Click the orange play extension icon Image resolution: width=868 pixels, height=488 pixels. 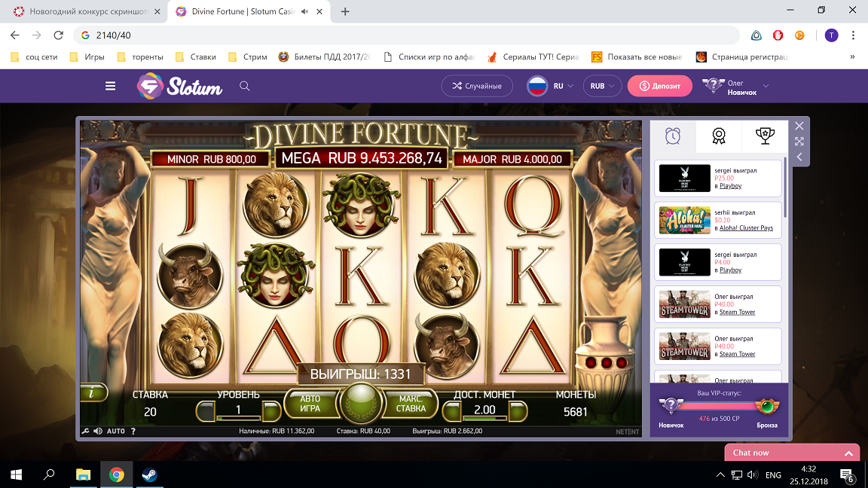(799, 35)
